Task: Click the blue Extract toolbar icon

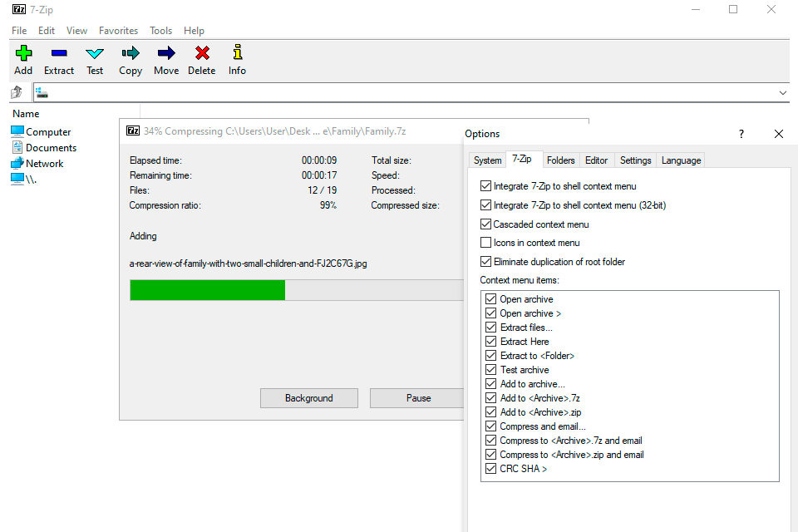Action: click(59, 53)
